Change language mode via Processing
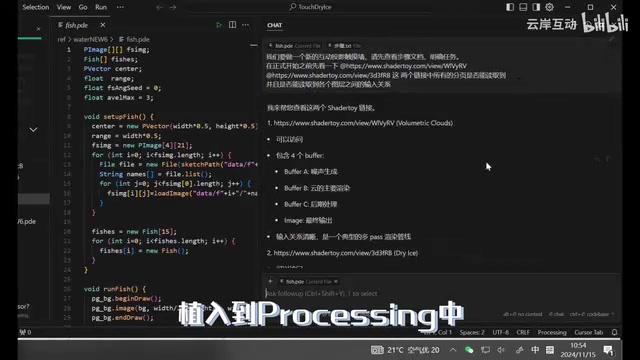The height and width of the screenshot is (360, 640). (x=552, y=332)
